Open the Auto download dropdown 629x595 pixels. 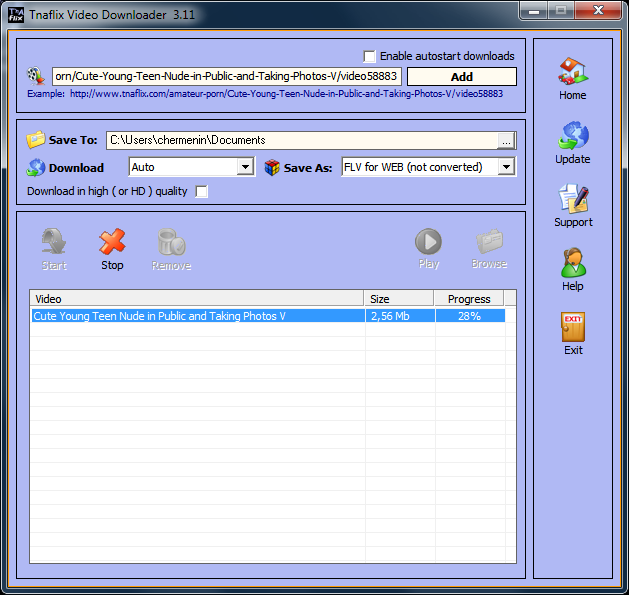[192, 167]
